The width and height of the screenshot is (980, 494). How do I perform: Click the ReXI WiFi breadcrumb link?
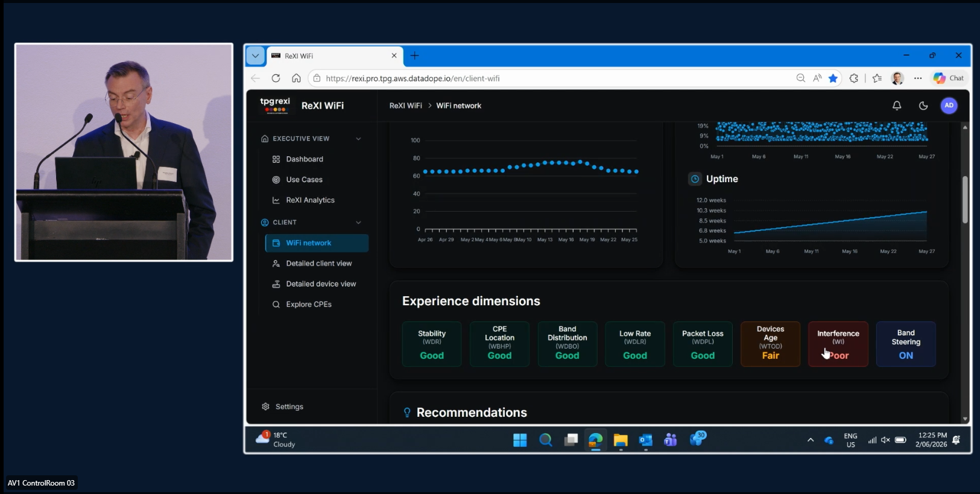pos(406,106)
